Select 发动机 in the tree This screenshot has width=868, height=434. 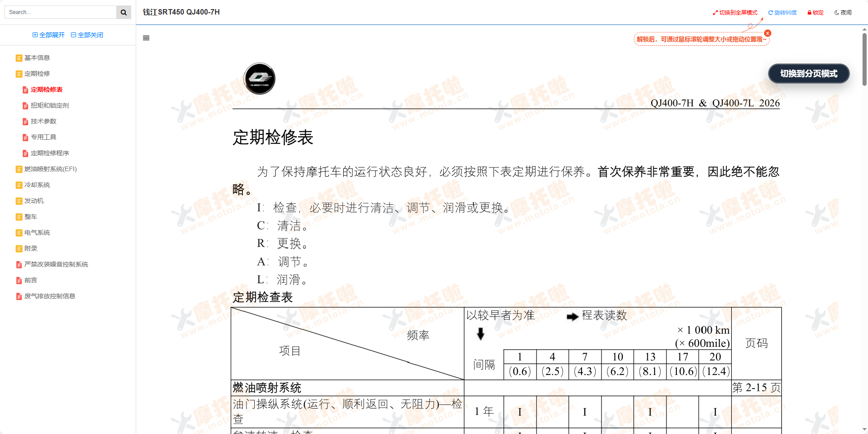[x=34, y=201]
